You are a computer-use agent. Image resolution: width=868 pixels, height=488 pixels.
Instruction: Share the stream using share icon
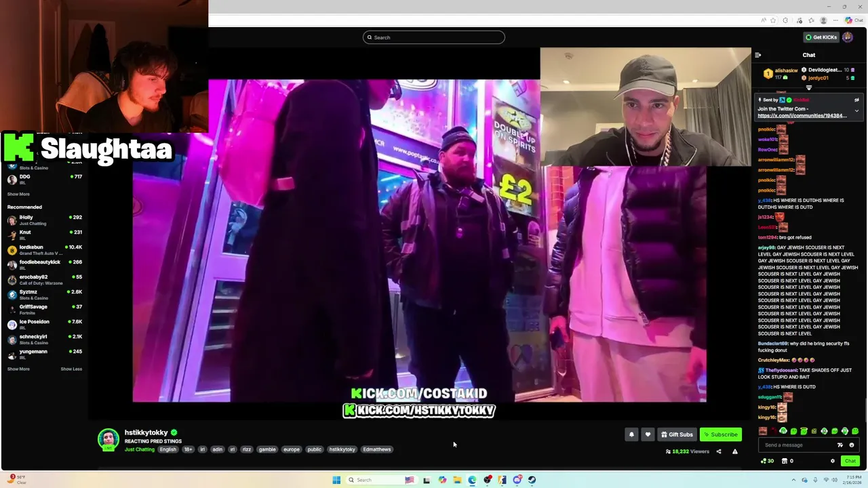pos(719,451)
